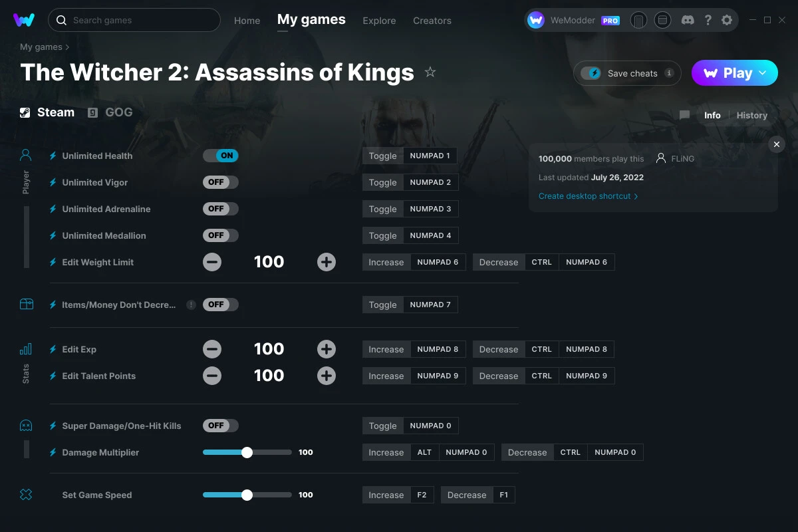Select the Stats cheats category icon
This screenshot has width=798, height=532.
pyautogui.click(x=25, y=348)
